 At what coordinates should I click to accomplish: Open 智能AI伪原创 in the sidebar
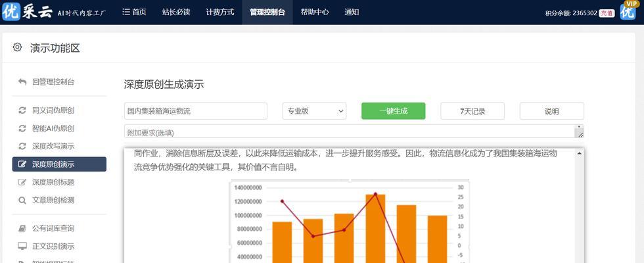point(53,129)
